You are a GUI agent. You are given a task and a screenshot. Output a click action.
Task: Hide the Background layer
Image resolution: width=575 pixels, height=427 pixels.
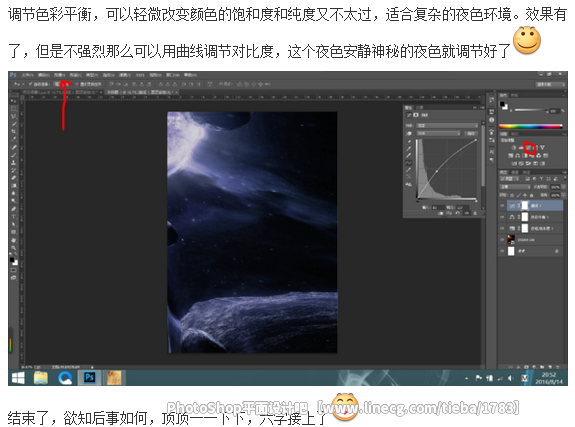point(502,251)
